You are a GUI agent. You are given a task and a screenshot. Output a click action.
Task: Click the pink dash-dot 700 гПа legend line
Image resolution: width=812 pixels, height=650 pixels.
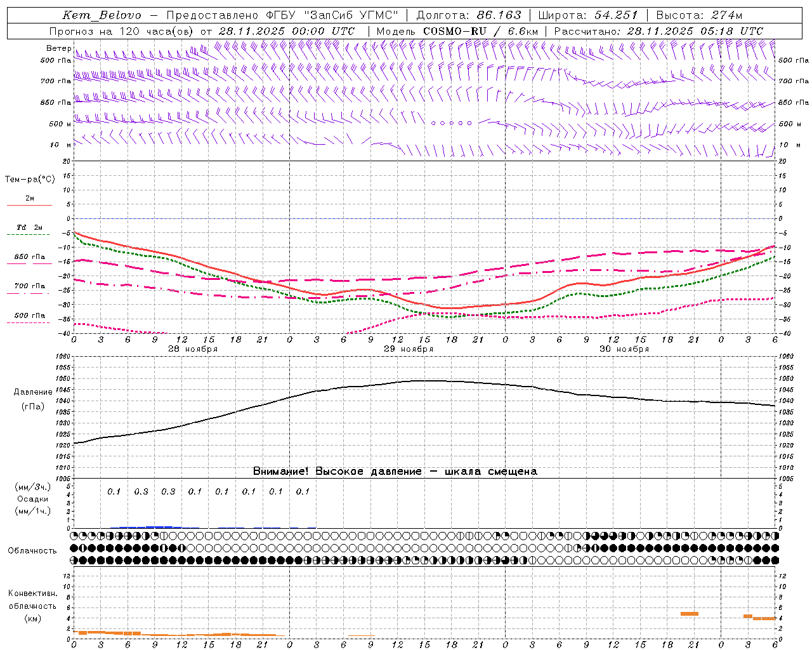pos(28,293)
